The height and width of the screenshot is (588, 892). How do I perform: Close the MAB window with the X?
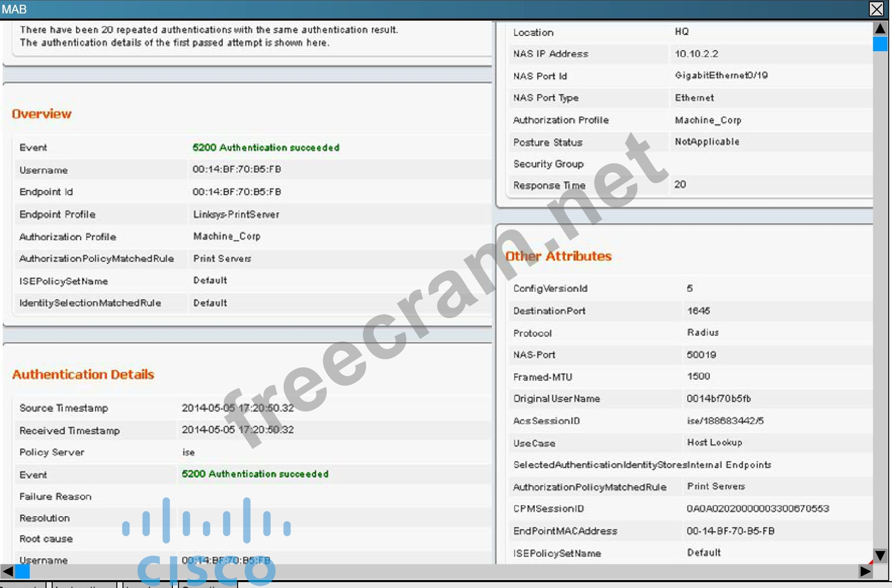[x=876, y=9]
